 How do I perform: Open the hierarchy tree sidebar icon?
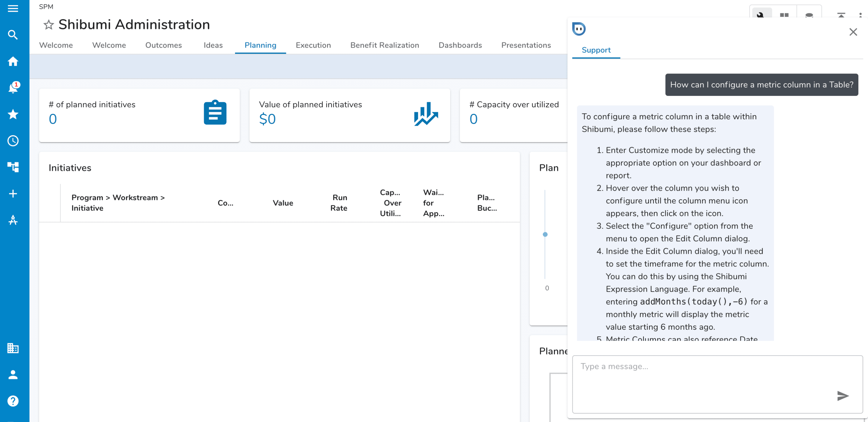13,167
